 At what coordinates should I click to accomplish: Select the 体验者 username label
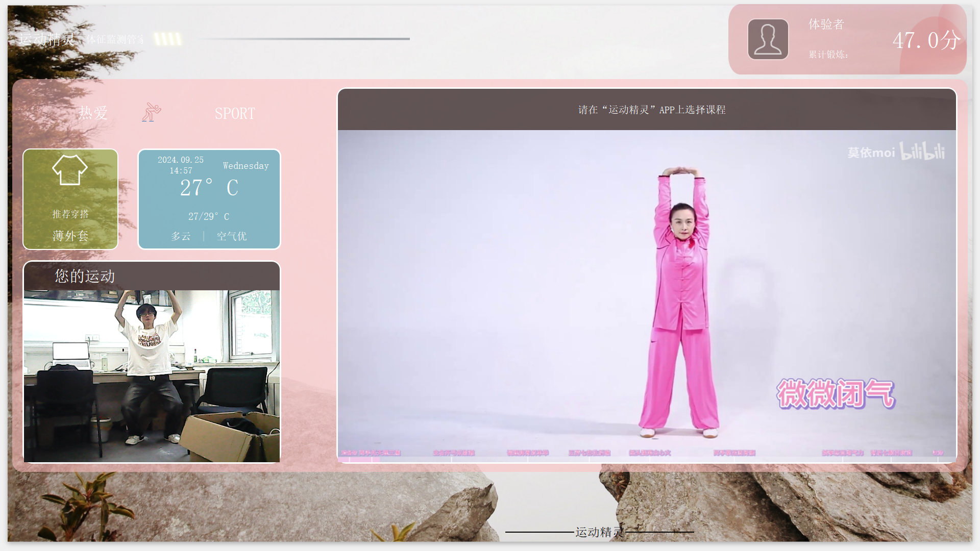[x=826, y=24]
